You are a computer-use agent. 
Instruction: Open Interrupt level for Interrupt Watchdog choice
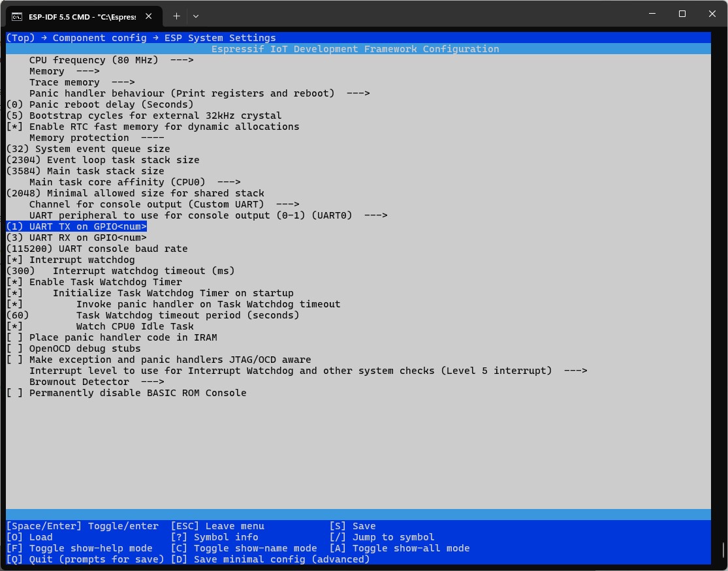pos(308,371)
